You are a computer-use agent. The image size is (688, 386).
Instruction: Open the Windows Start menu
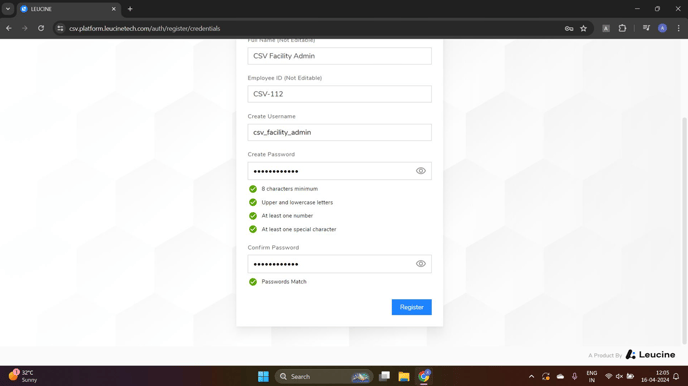tap(263, 376)
